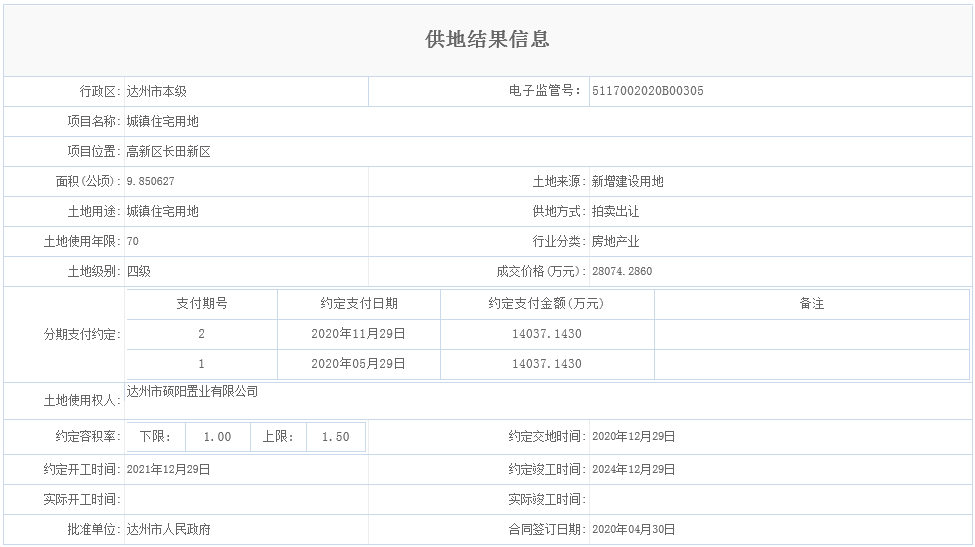Click the 约定容积率 label
The height and width of the screenshot is (547, 975).
pyautogui.click(x=88, y=436)
